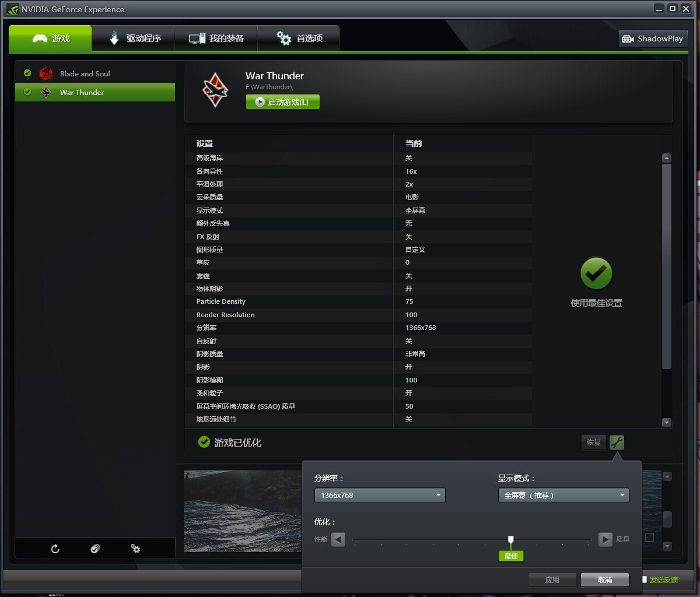
Task: Select the 各向异性 setting row
Action: (358, 171)
